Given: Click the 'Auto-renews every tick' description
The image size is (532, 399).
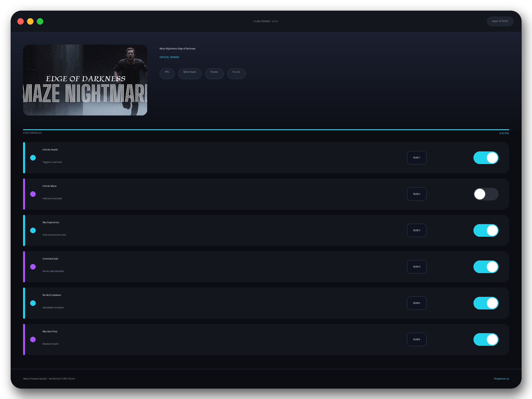Looking at the screenshot, I should (54, 235).
